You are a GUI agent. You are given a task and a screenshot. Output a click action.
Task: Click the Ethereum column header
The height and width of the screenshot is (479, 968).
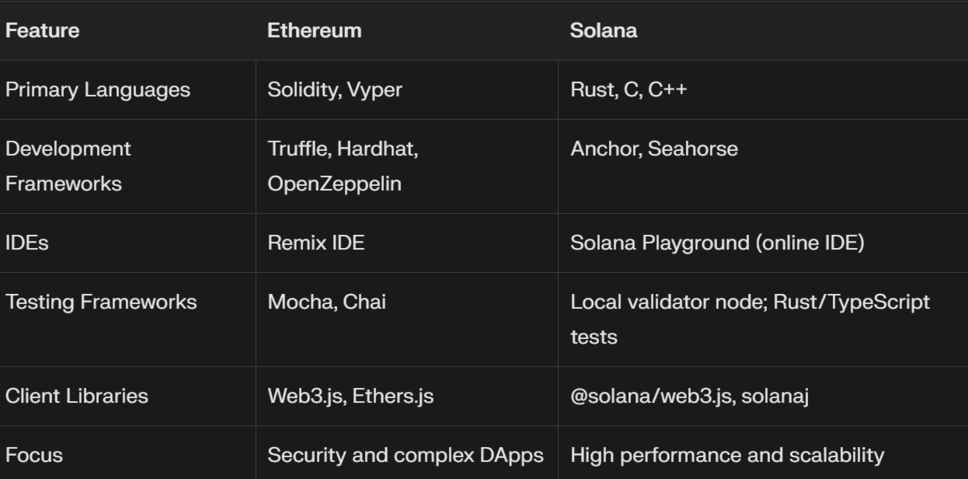314,31
